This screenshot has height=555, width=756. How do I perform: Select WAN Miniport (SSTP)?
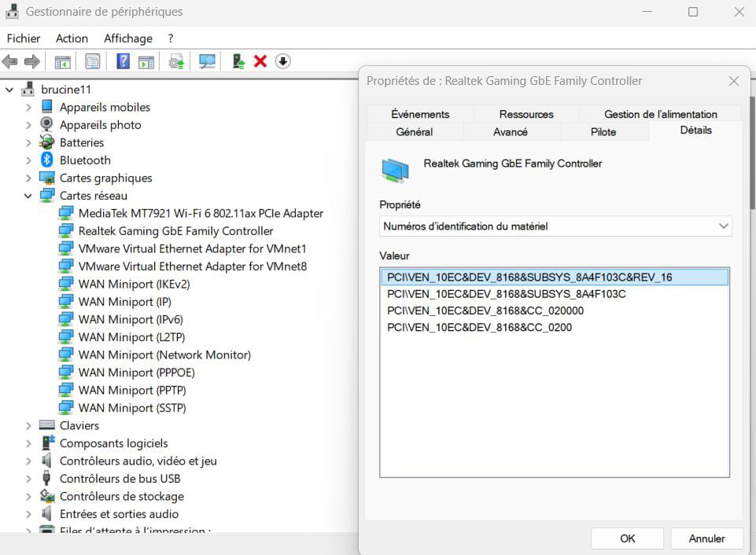click(x=132, y=407)
